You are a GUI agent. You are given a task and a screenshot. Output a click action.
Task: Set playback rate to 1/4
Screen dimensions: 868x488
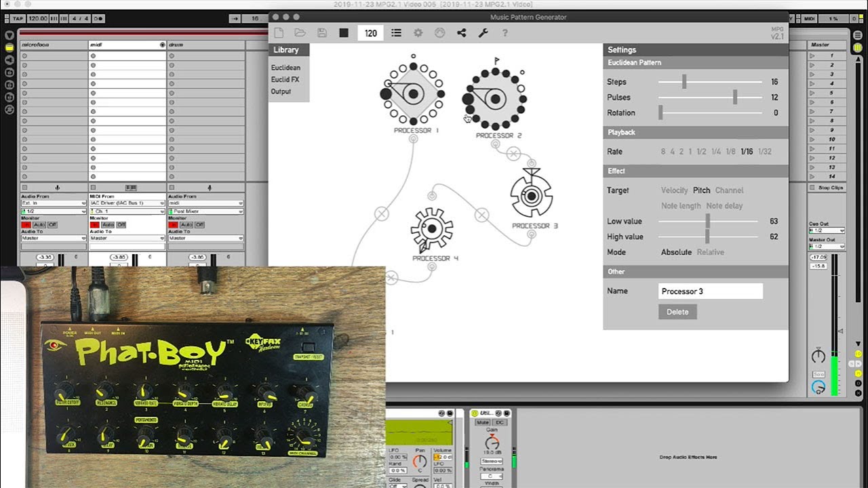pyautogui.click(x=716, y=152)
